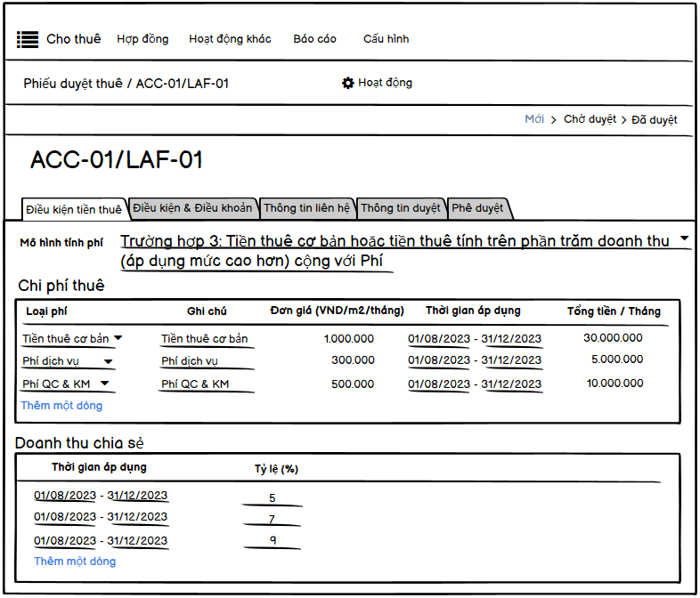Expand the Mô hình tính phí dropdown arrow

[x=684, y=238]
